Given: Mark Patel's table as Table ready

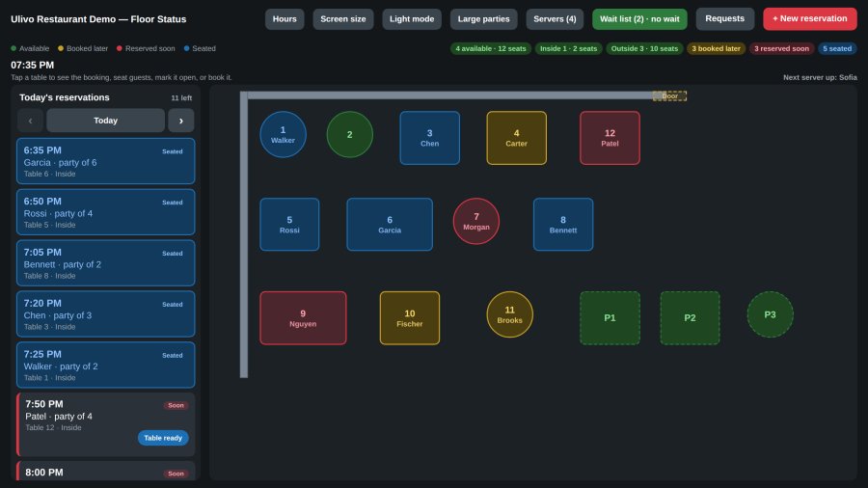Looking at the screenshot, I should coord(163,438).
